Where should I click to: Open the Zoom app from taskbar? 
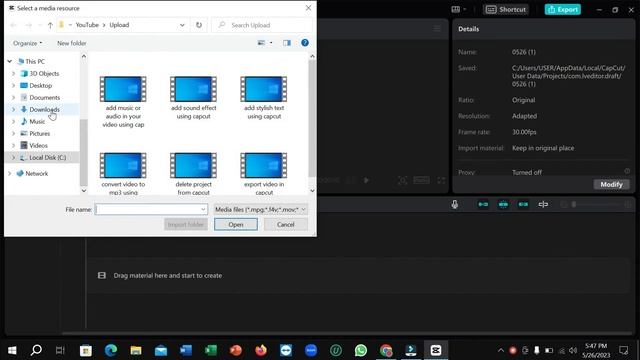coord(311,350)
